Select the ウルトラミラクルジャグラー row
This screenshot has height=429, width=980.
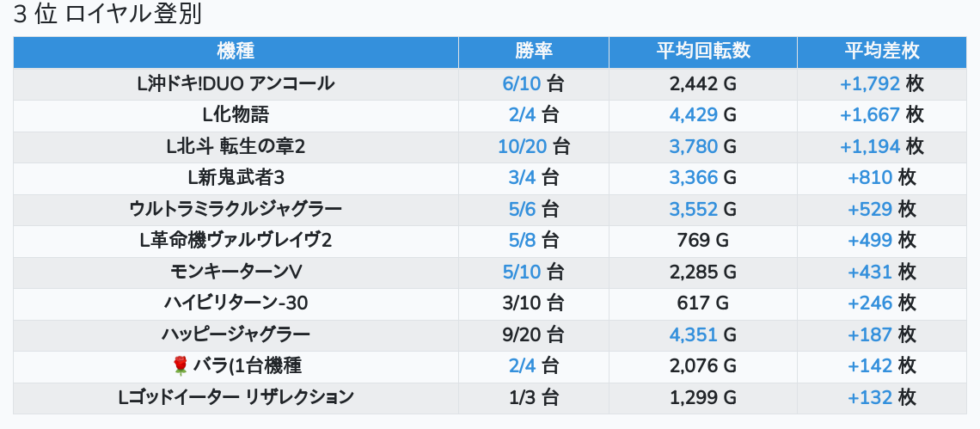236,210
